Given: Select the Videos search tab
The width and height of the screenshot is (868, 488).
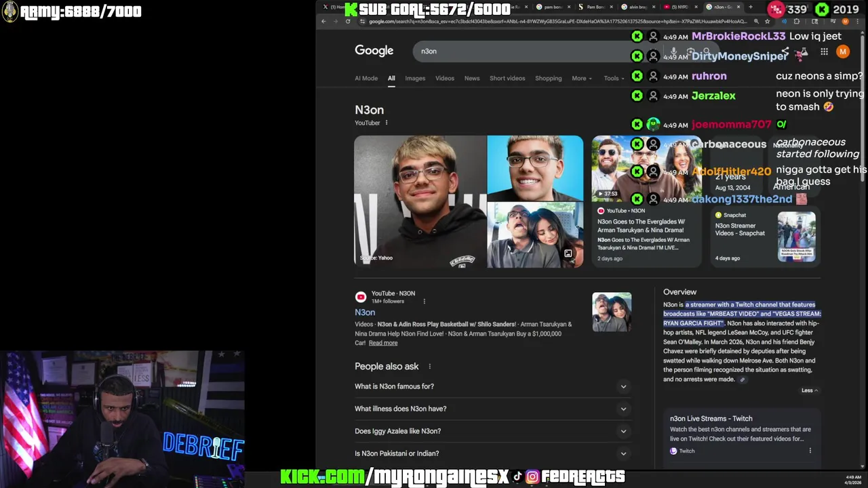Looking at the screenshot, I should click(445, 78).
